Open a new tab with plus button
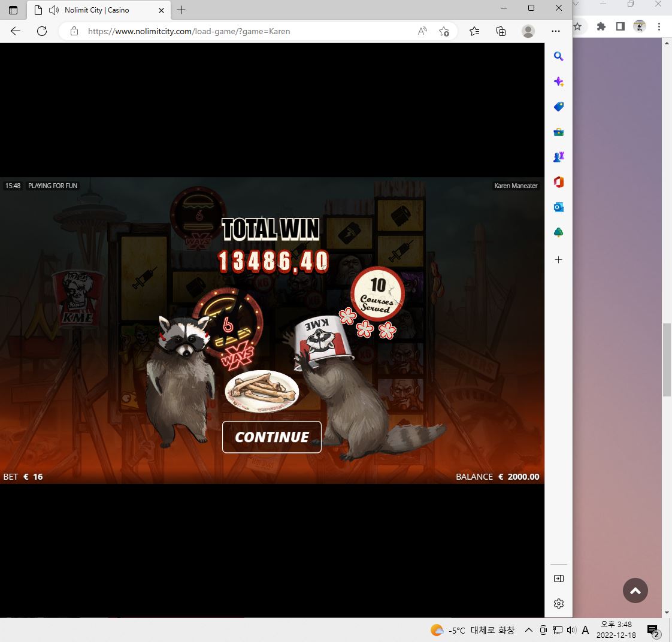 181,10
